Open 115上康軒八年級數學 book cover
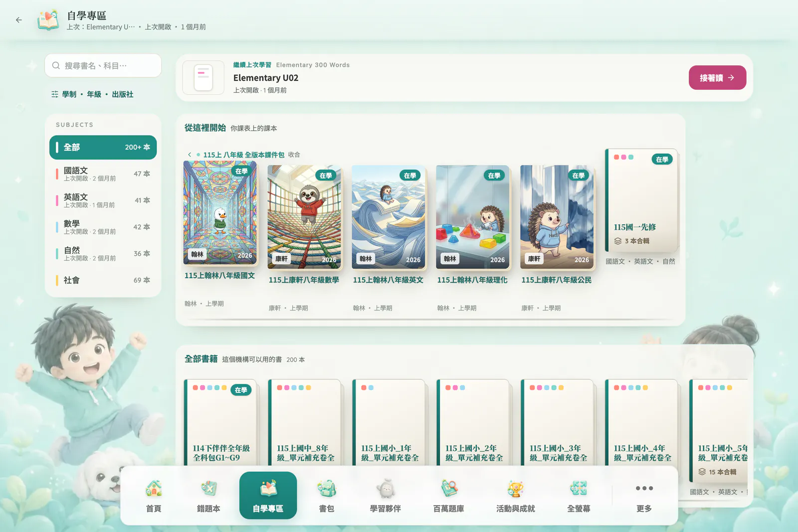The height and width of the screenshot is (532, 798). tap(304, 217)
